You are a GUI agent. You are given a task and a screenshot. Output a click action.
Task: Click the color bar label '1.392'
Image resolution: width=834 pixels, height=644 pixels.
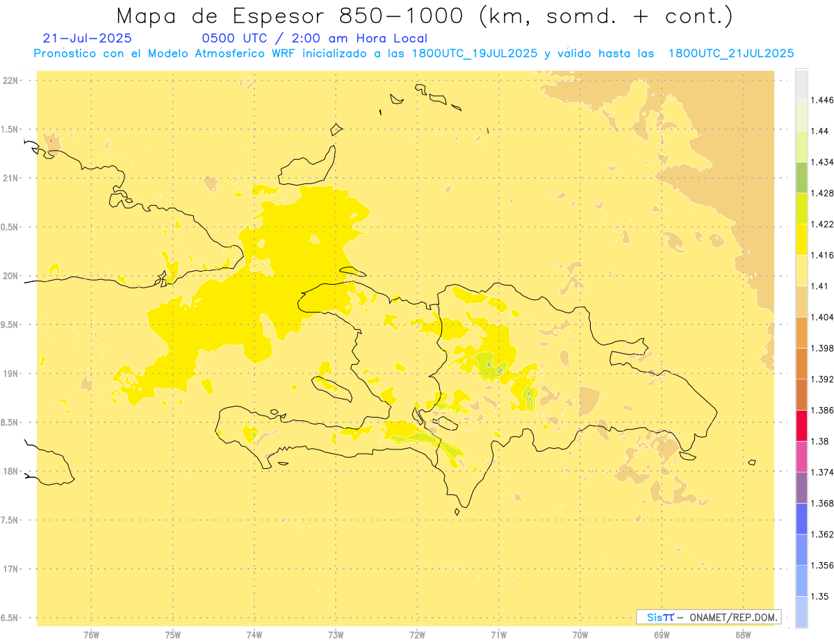tap(822, 379)
